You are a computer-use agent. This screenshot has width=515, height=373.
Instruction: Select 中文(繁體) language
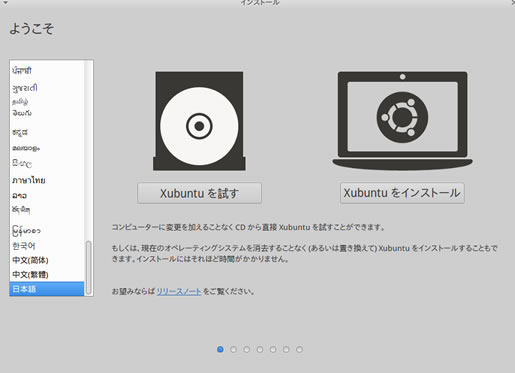click(x=47, y=274)
